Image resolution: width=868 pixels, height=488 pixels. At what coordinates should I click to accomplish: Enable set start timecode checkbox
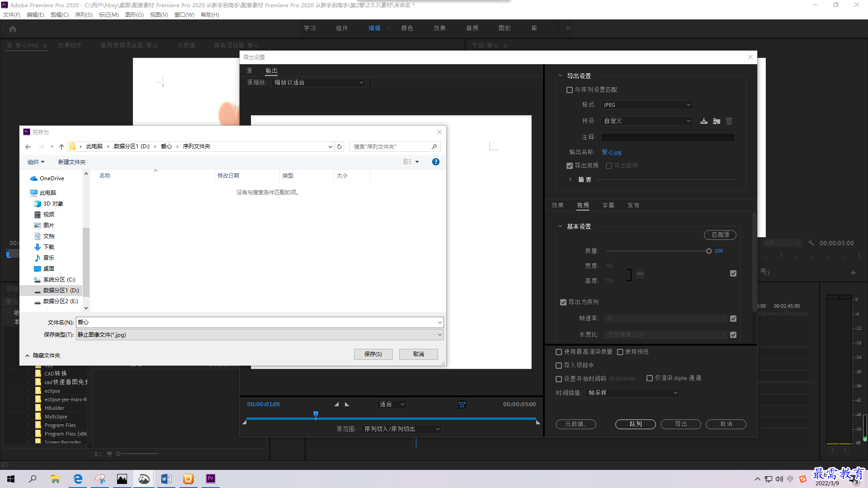559,379
